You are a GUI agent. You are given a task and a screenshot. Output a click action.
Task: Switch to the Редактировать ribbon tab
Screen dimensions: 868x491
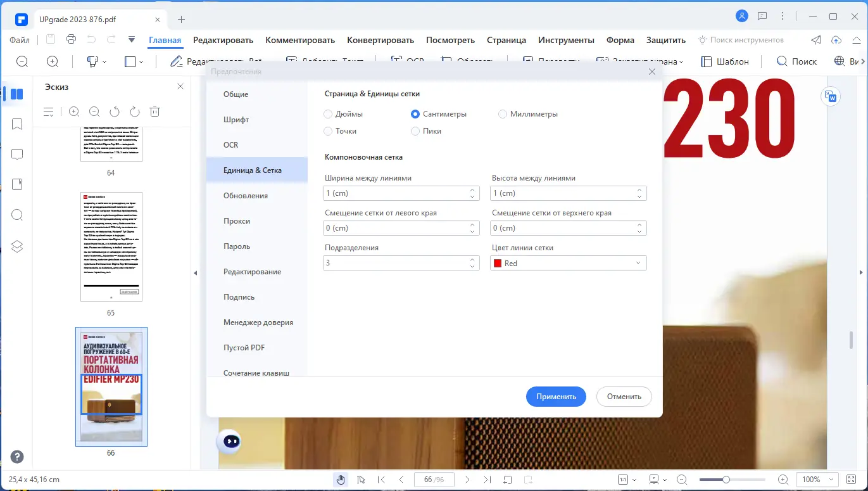pos(223,39)
